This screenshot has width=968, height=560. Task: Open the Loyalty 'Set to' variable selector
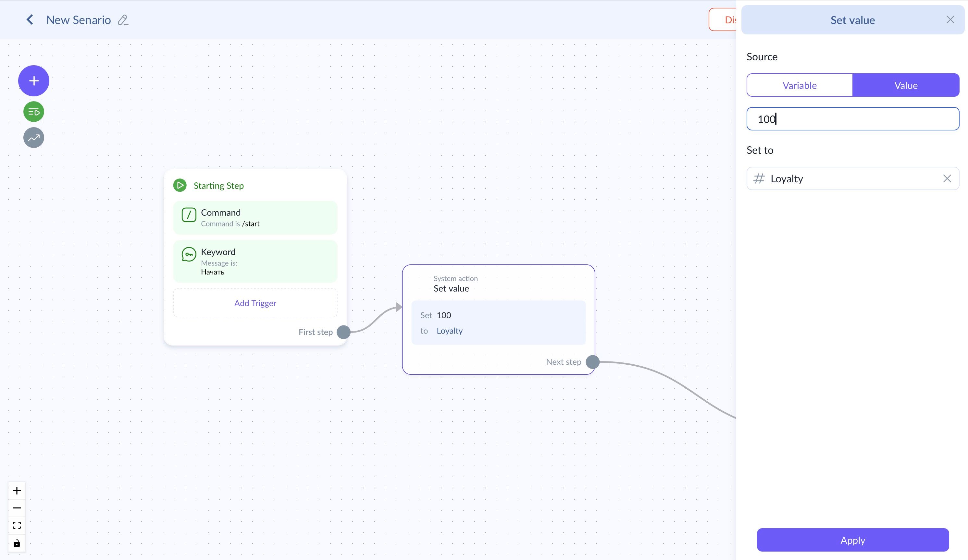point(845,178)
